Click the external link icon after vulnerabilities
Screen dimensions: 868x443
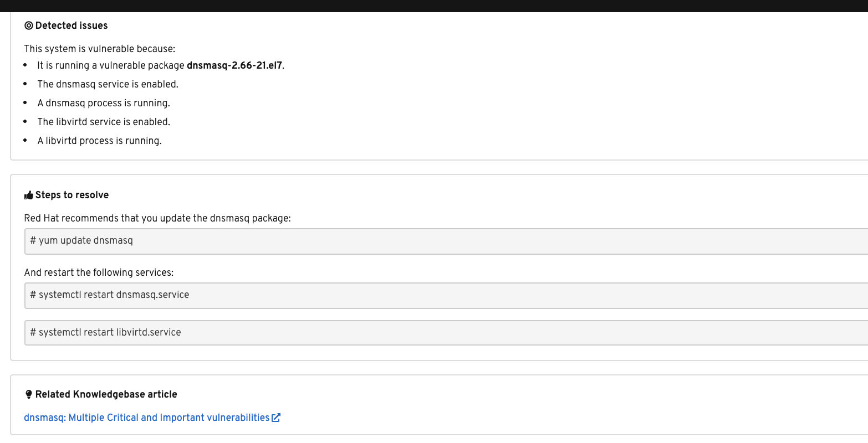(276, 418)
